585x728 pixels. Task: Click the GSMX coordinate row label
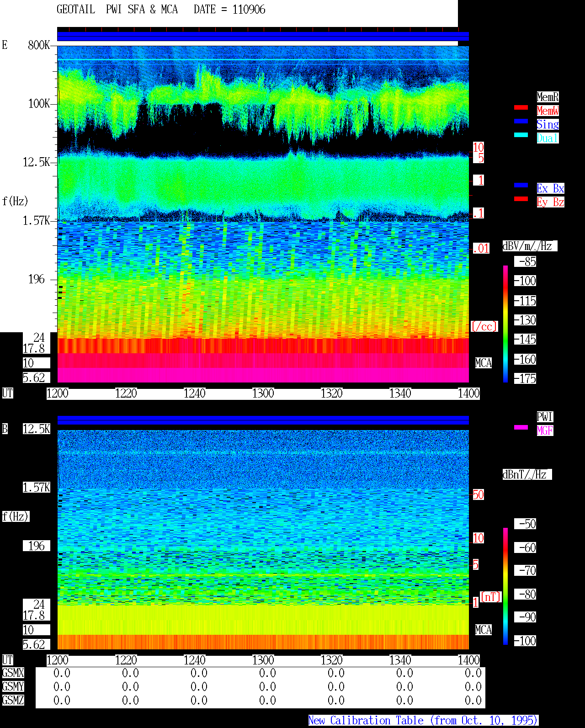(13, 673)
